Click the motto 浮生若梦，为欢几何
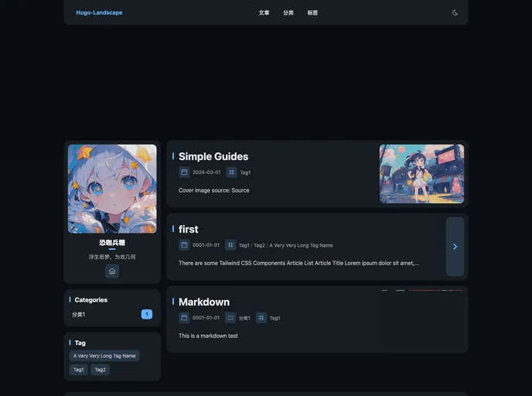This screenshot has height=396, width=532. (x=112, y=257)
